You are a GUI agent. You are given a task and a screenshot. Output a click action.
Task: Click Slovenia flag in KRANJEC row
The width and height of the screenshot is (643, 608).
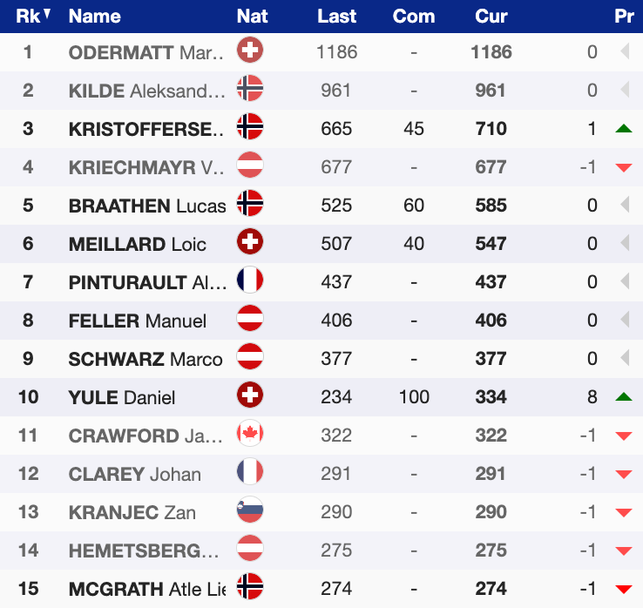250,512
